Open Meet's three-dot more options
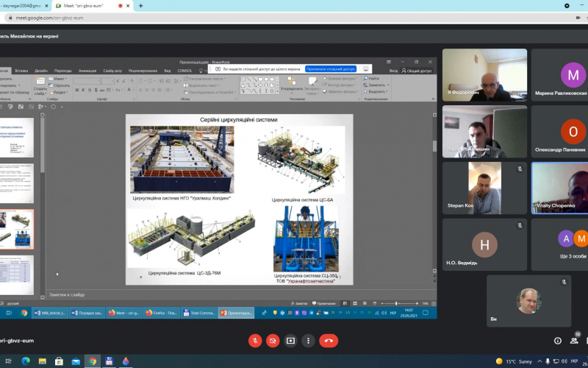This screenshot has width=588, height=368. pyautogui.click(x=308, y=341)
